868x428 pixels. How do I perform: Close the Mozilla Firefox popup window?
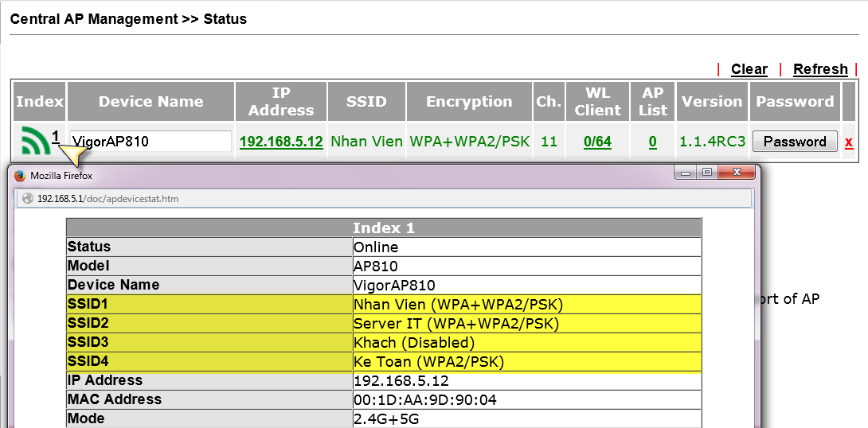tap(737, 173)
